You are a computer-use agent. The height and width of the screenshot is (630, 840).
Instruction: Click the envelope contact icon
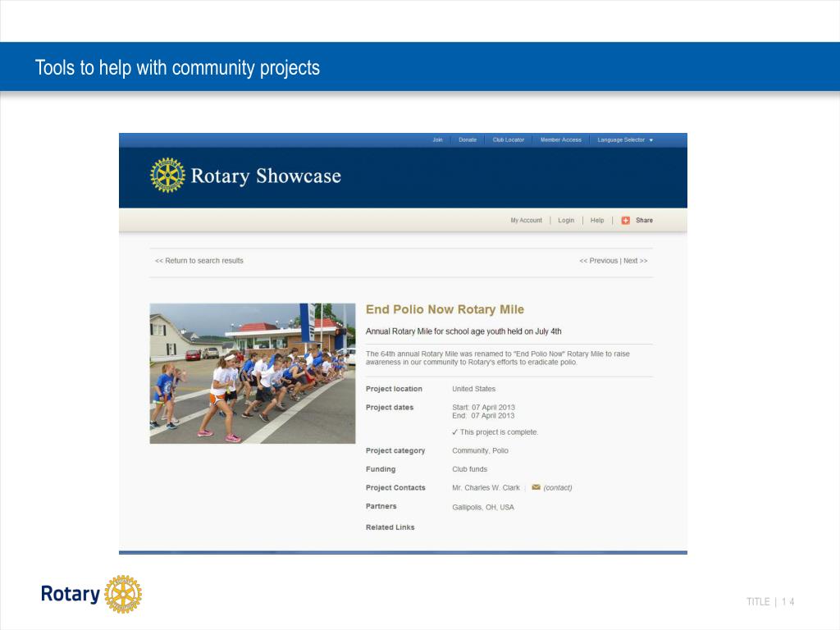click(x=536, y=487)
